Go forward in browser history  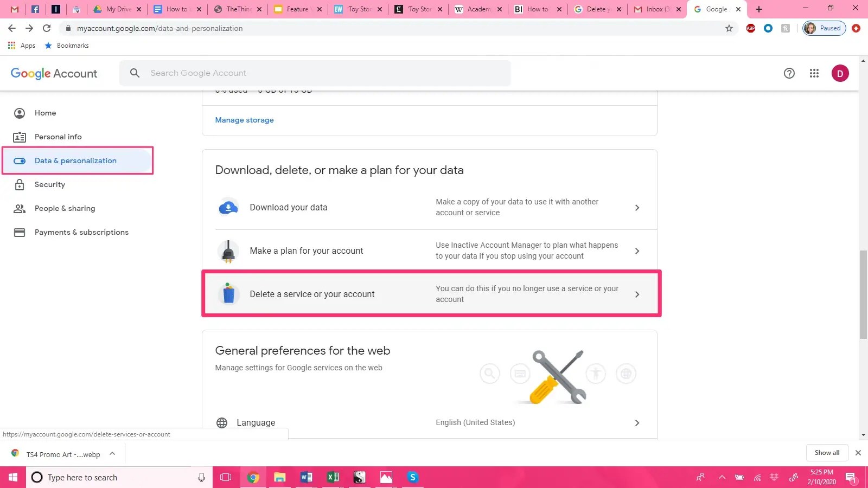(x=29, y=28)
